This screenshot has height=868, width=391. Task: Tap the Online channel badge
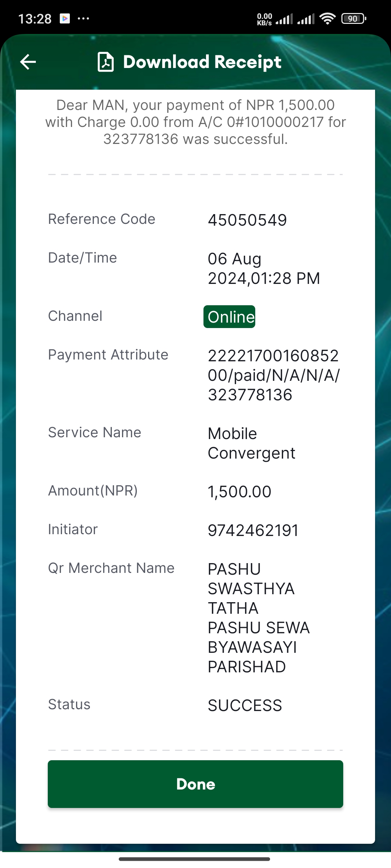tap(229, 317)
